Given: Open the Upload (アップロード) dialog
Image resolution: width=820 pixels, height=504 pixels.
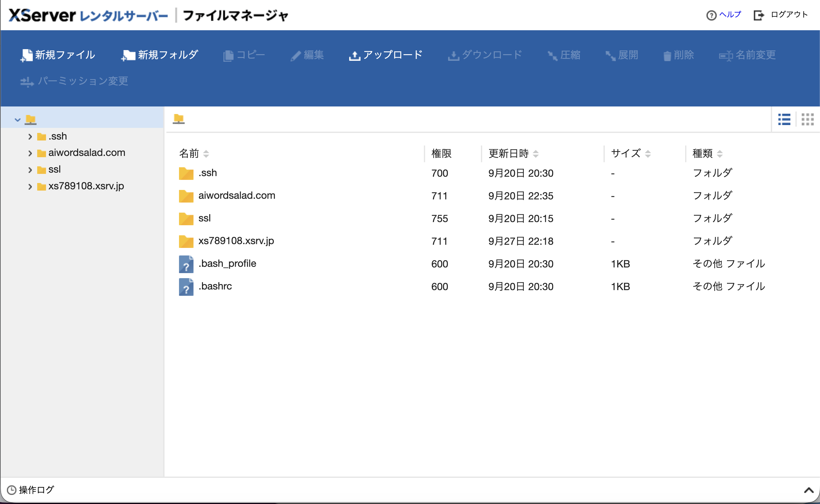Looking at the screenshot, I should tap(386, 55).
